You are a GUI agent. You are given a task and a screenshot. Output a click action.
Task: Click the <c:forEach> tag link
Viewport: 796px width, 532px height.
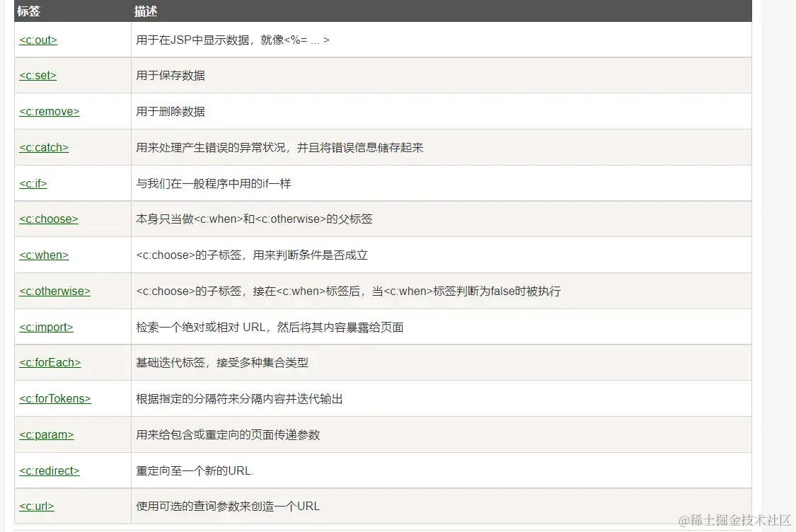tap(50, 363)
